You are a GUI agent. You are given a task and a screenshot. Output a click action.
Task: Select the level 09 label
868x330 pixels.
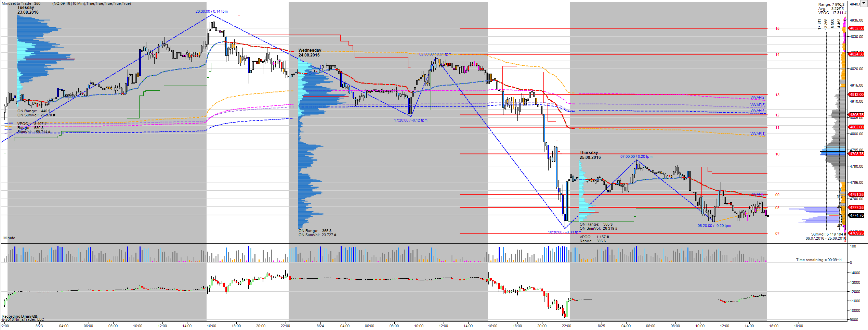(x=777, y=195)
